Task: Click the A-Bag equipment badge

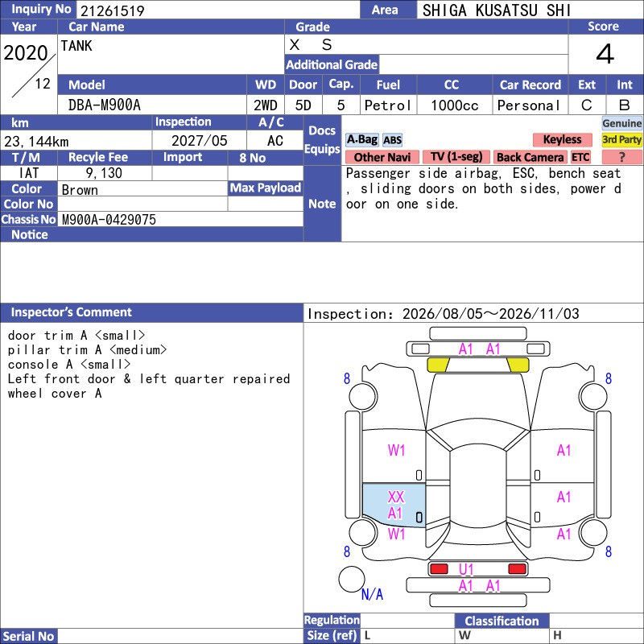Action: tap(361, 139)
